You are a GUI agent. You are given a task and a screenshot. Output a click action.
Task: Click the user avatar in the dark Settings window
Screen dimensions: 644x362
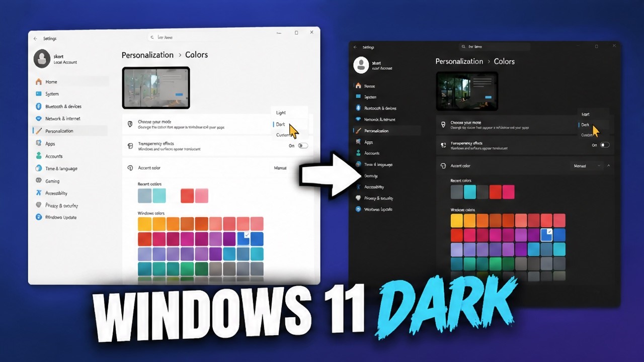[x=361, y=64]
